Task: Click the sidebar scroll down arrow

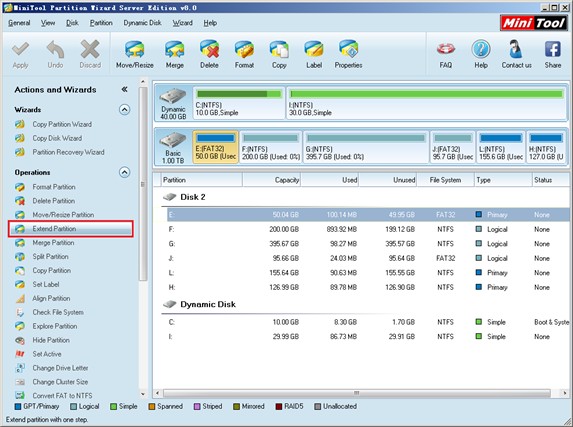Action: click(143, 394)
